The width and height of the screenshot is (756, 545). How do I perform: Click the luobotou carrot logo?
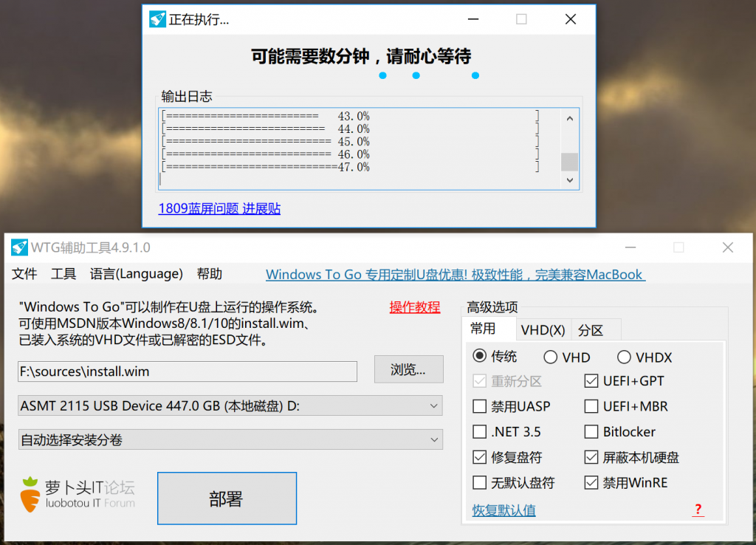click(30, 495)
